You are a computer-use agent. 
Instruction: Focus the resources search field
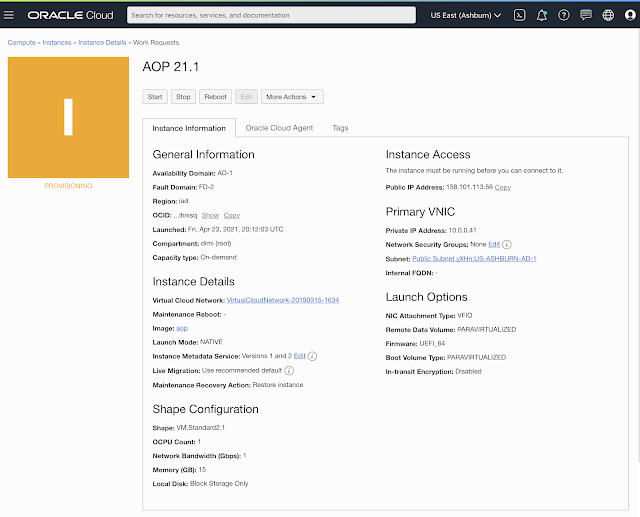[271, 15]
